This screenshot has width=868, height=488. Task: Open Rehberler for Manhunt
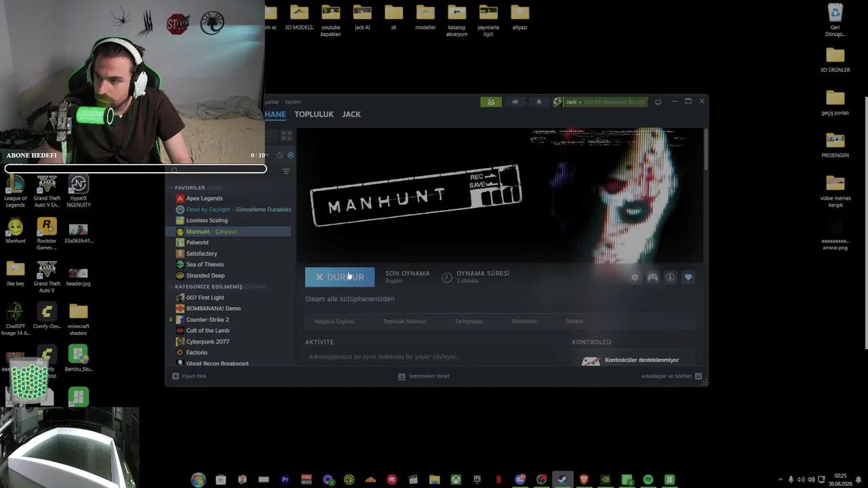[x=524, y=321]
